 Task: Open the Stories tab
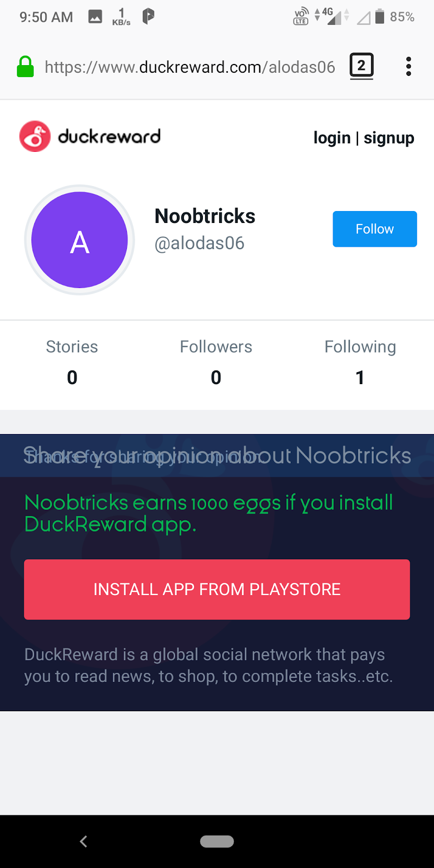[72, 361]
